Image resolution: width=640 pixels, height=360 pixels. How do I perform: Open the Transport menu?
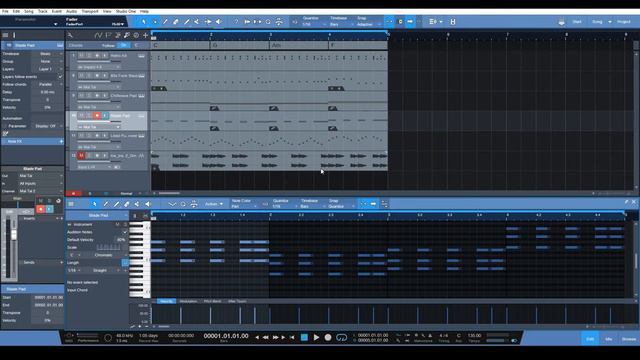click(90, 11)
